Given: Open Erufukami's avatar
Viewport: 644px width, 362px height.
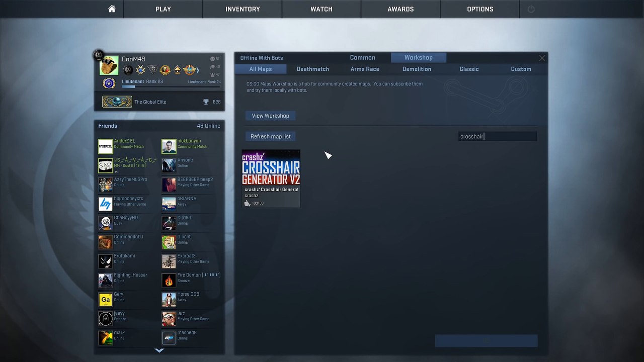Looking at the screenshot, I should (x=105, y=261).
